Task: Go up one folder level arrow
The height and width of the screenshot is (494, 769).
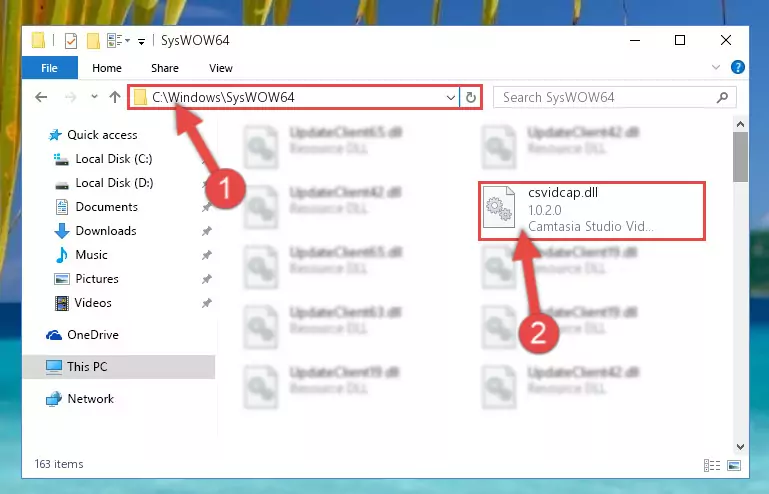Action: click(x=115, y=97)
